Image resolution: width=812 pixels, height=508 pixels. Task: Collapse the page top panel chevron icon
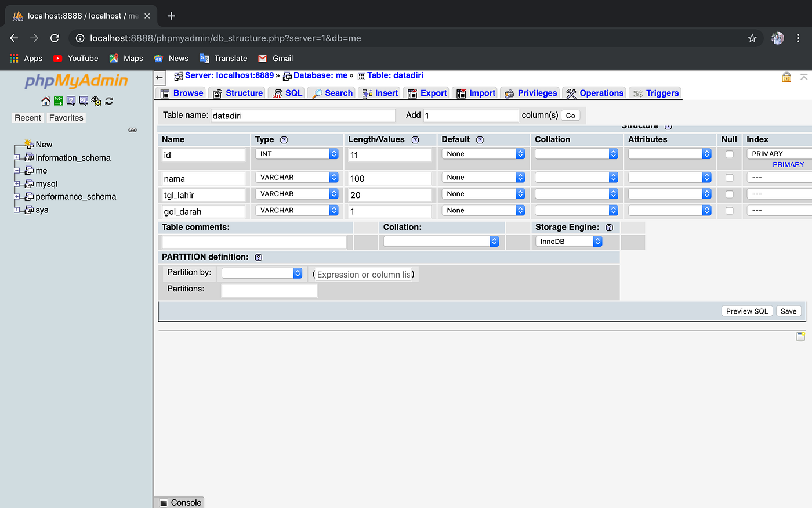click(x=803, y=76)
